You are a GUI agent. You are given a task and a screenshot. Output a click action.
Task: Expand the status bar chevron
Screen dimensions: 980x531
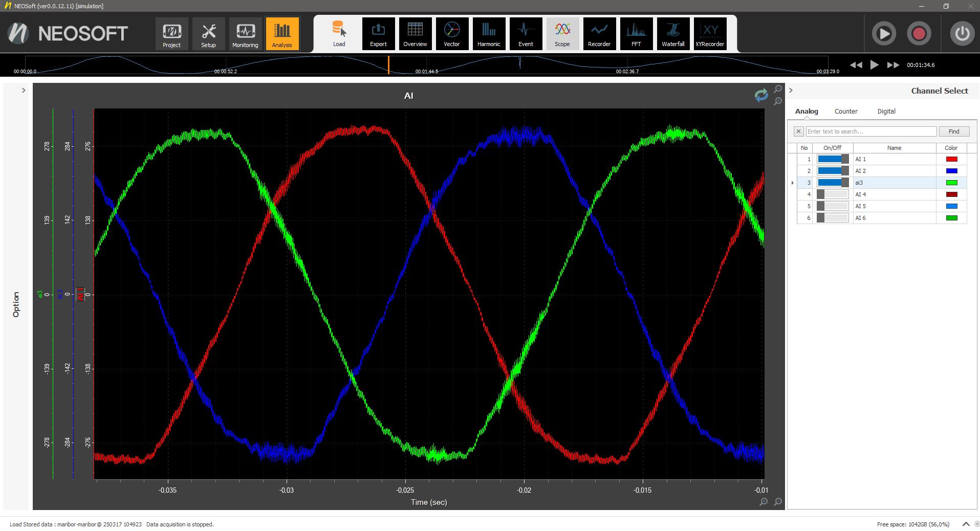click(x=966, y=524)
